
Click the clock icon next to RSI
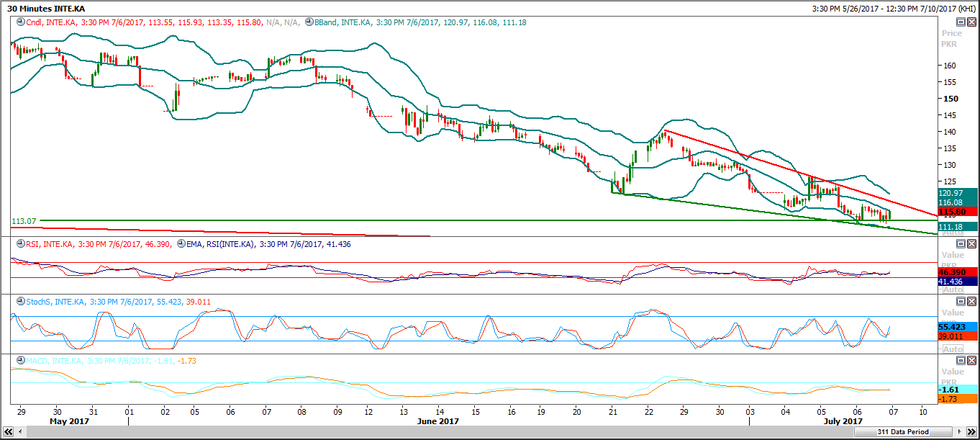pos(20,244)
